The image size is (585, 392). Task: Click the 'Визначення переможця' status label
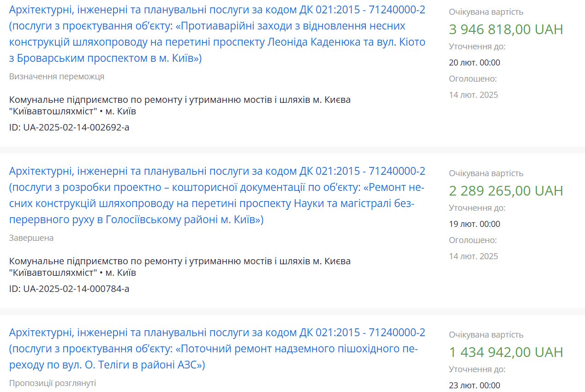click(57, 77)
